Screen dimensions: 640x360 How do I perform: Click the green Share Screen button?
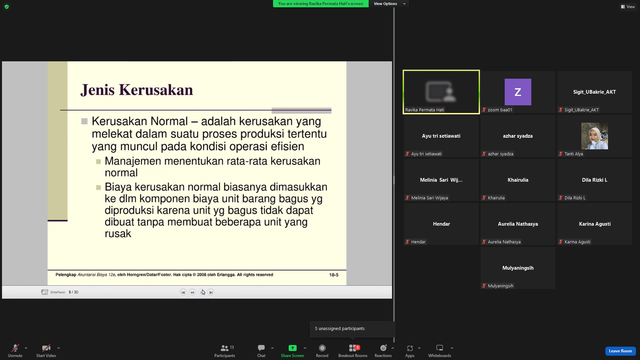point(292,350)
